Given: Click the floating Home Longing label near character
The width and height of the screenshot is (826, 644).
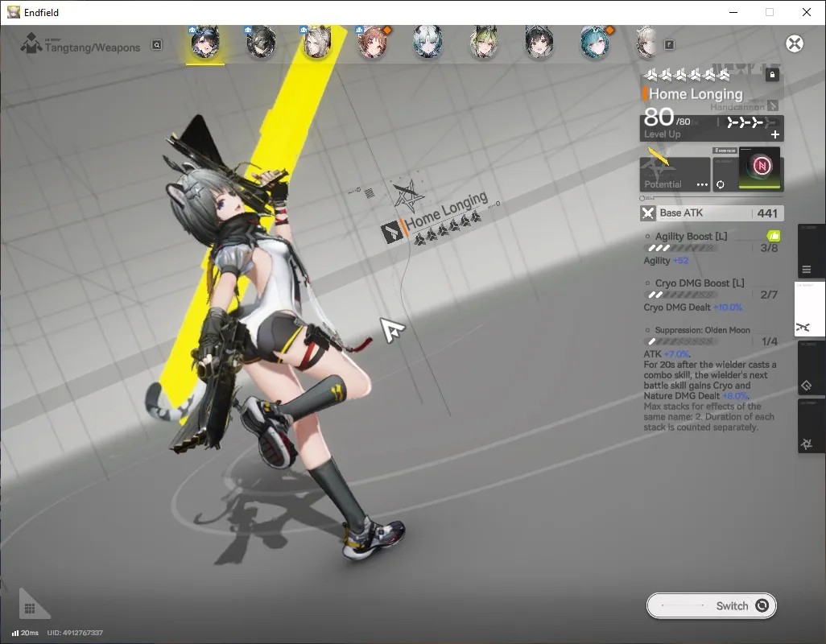Looking at the screenshot, I should (x=446, y=210).
